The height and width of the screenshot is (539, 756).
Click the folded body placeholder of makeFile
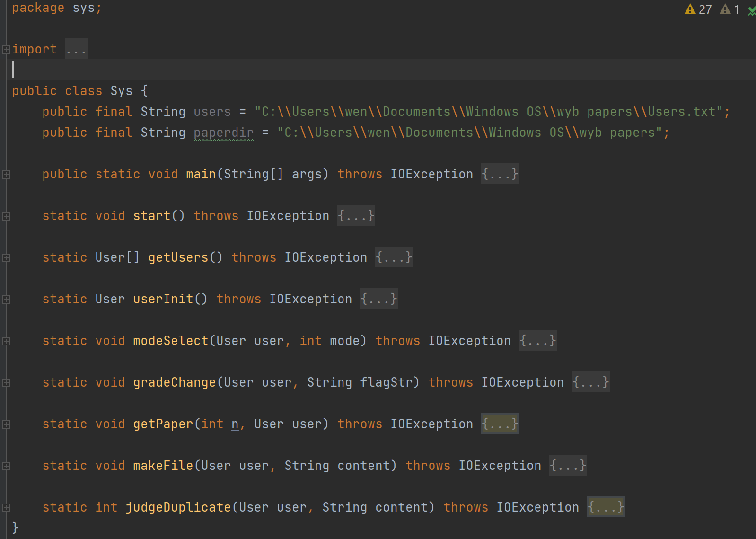pyautogui.click(x=568, y=466)
